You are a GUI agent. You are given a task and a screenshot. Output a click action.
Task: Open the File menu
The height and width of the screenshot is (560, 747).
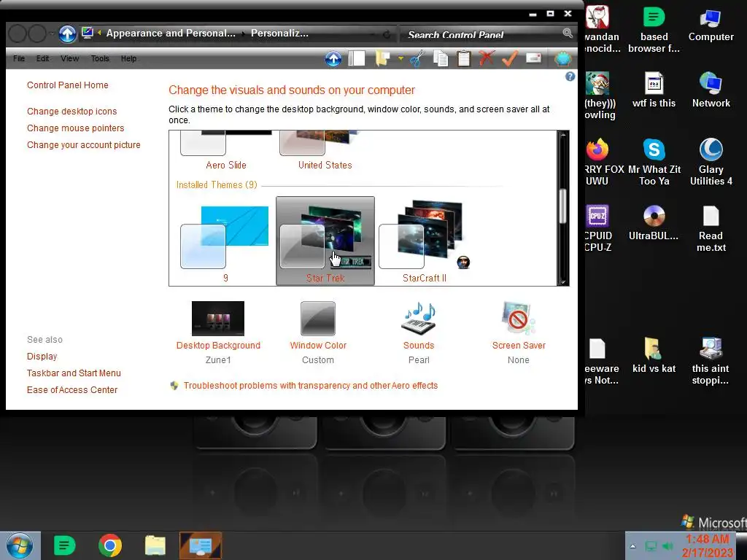click(x=19, y=58)
